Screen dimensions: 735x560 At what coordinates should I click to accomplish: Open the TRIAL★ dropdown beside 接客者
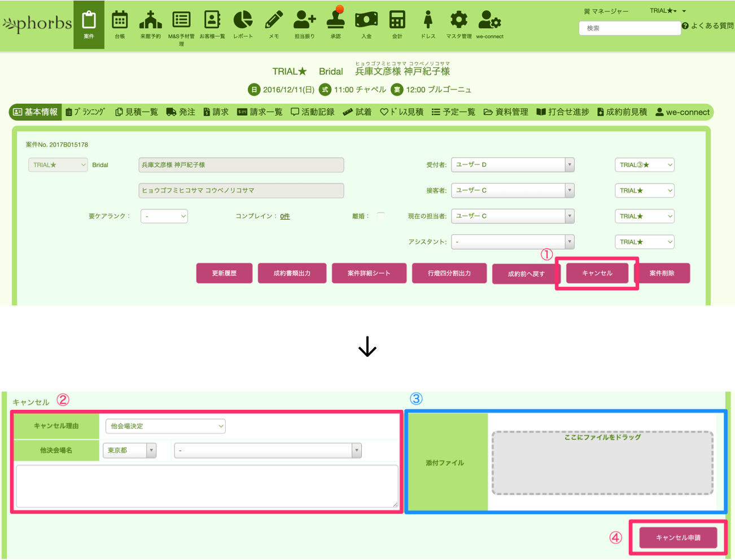click(644, 190)
